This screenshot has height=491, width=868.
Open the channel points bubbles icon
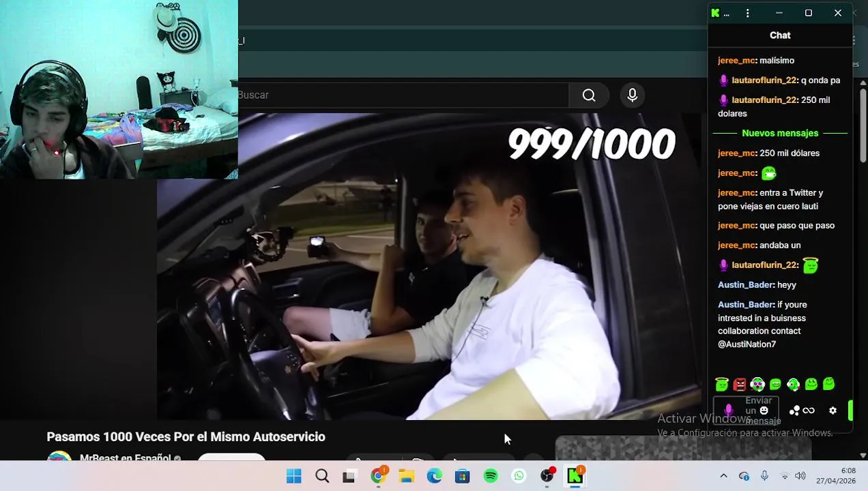794,411
